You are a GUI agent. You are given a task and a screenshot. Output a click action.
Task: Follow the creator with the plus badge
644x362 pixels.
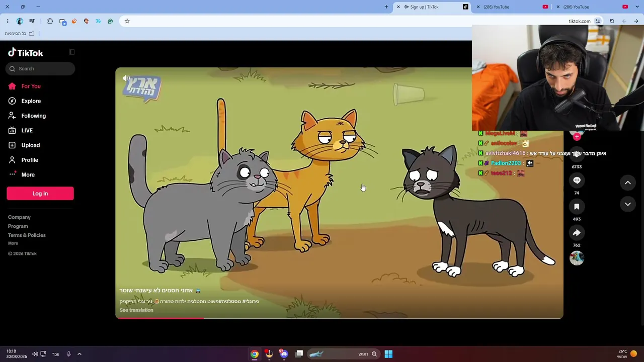(577, 137)
